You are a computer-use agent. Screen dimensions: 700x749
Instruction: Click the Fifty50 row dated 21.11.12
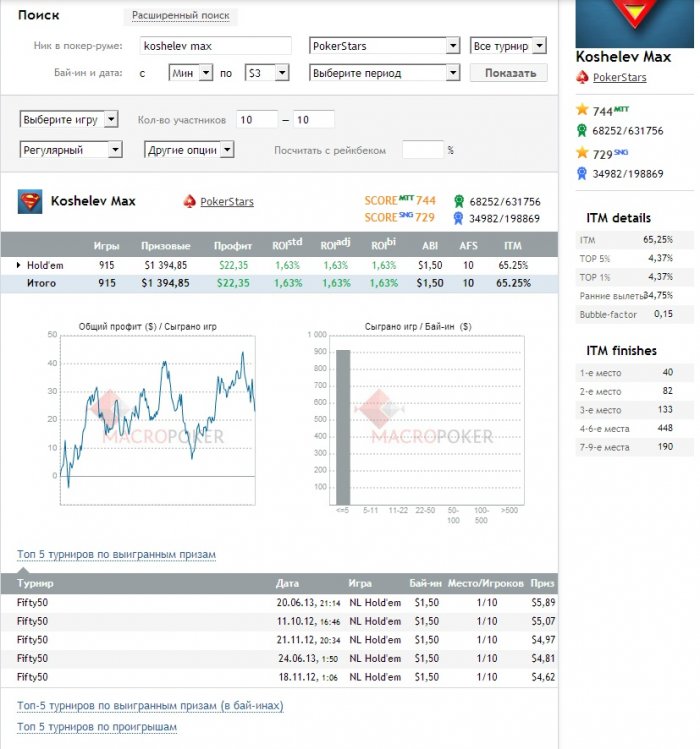279,640
